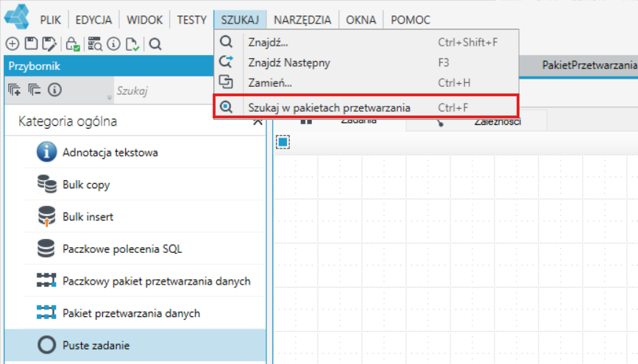Open the TESTY menu
The image size is (638, 364).
(x=191, y=20)
